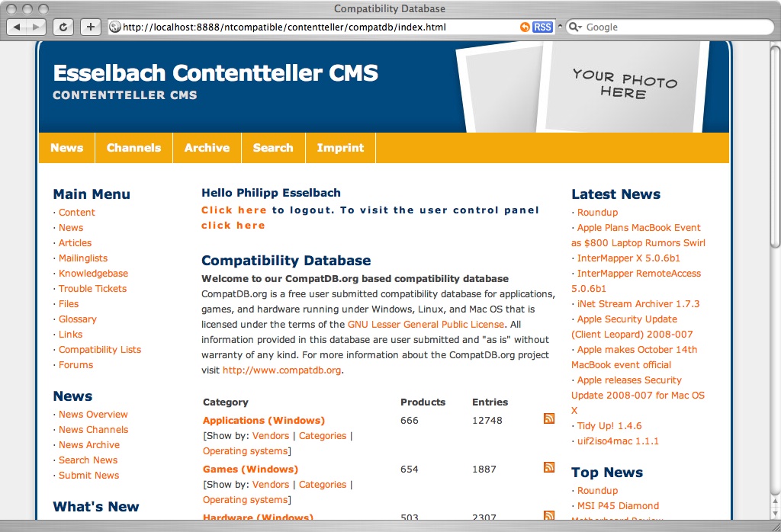781x532 pixels.
Task: Open the News Overview link
Action: pos(93,415)
